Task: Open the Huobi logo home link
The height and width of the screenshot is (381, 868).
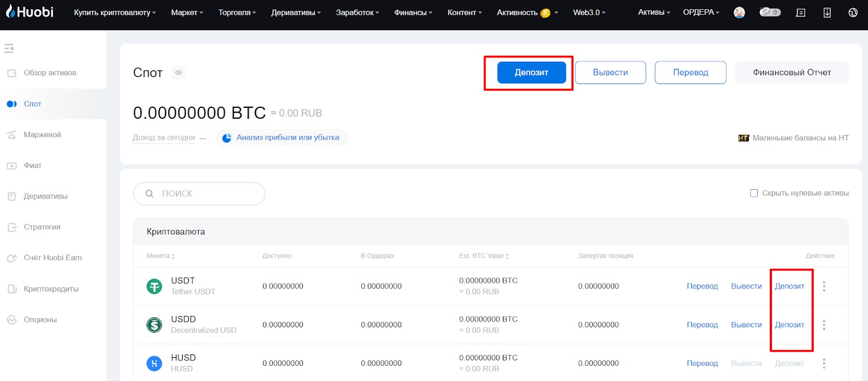Action: click(x=29, y=11)
